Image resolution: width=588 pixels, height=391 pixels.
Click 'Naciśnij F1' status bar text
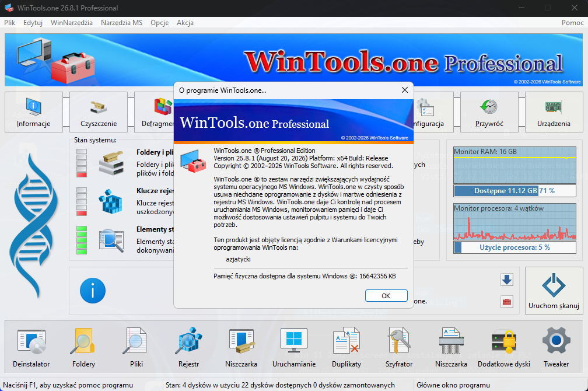click(x=68, y=385)
